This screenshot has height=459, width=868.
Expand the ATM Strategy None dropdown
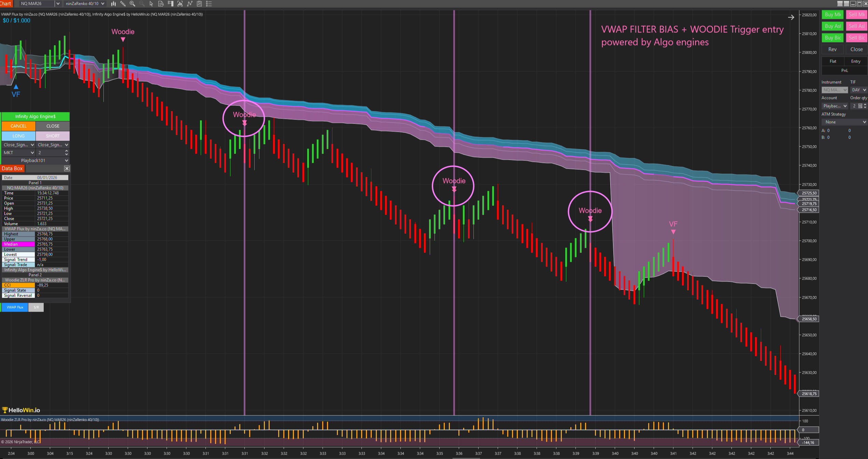(x=844, y=122)
